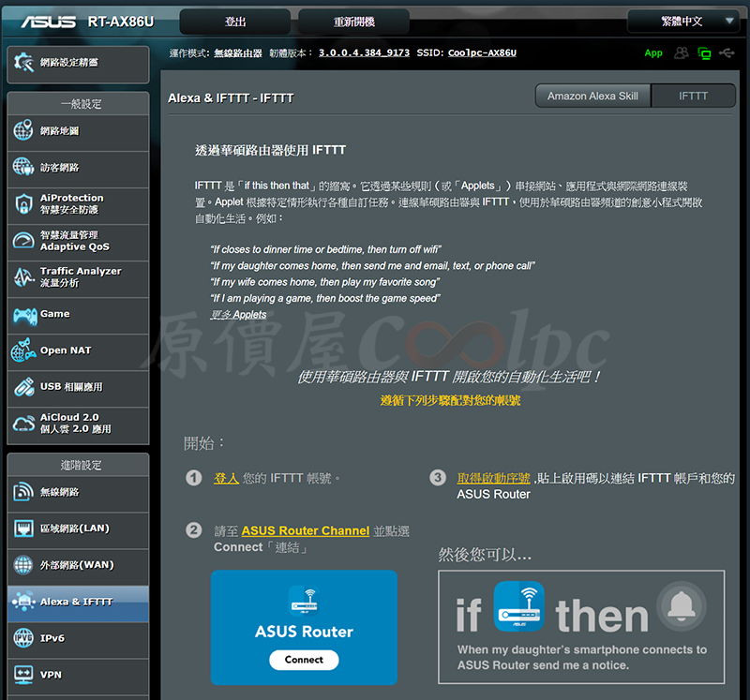
Task: Open the network setup wizard icon
Action: pos(23,63)
